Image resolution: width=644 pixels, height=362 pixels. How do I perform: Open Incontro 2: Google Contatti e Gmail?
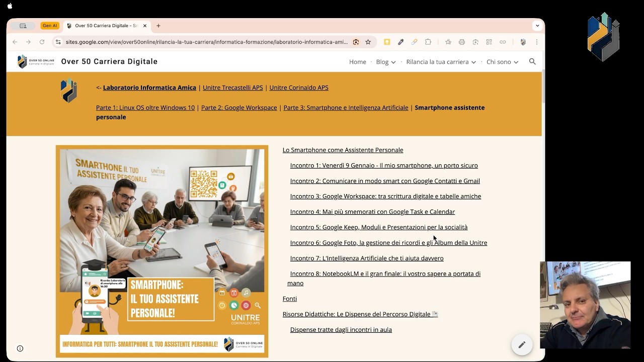(385, 181)
